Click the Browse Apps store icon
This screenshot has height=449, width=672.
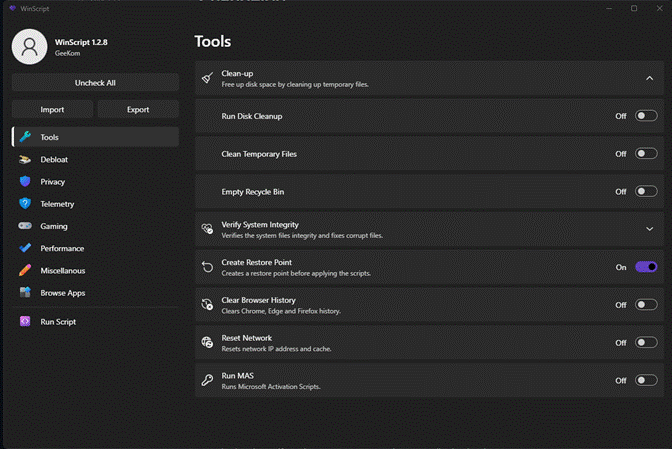click(x=25, y=293)
